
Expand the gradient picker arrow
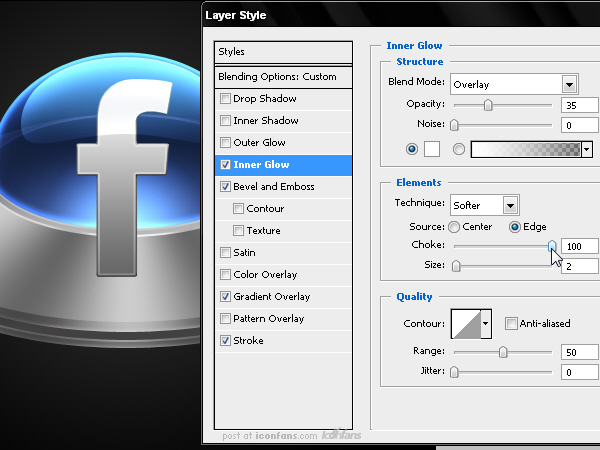pyautogui.click(x=587, y=149)
